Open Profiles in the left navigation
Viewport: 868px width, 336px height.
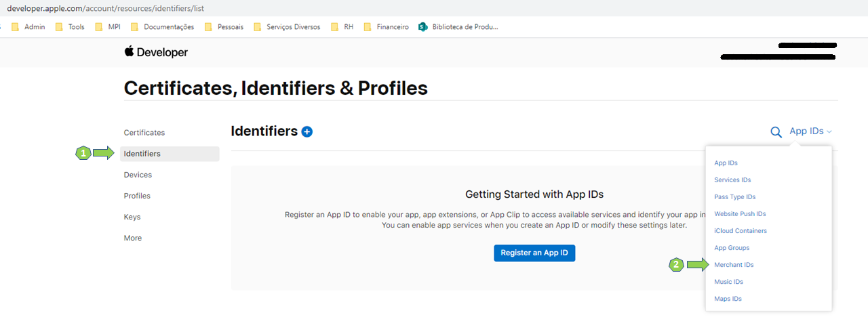[137, 196]
